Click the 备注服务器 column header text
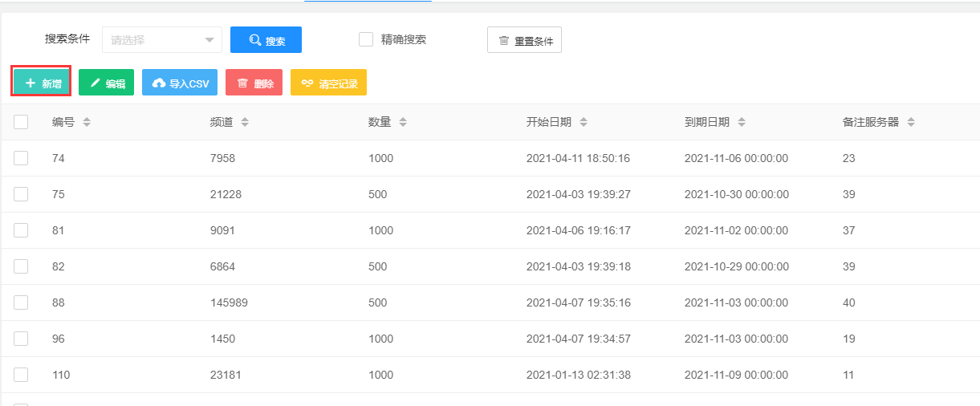Image resolution: width=980 pixels, height=406 pixels. click(871, 122)
